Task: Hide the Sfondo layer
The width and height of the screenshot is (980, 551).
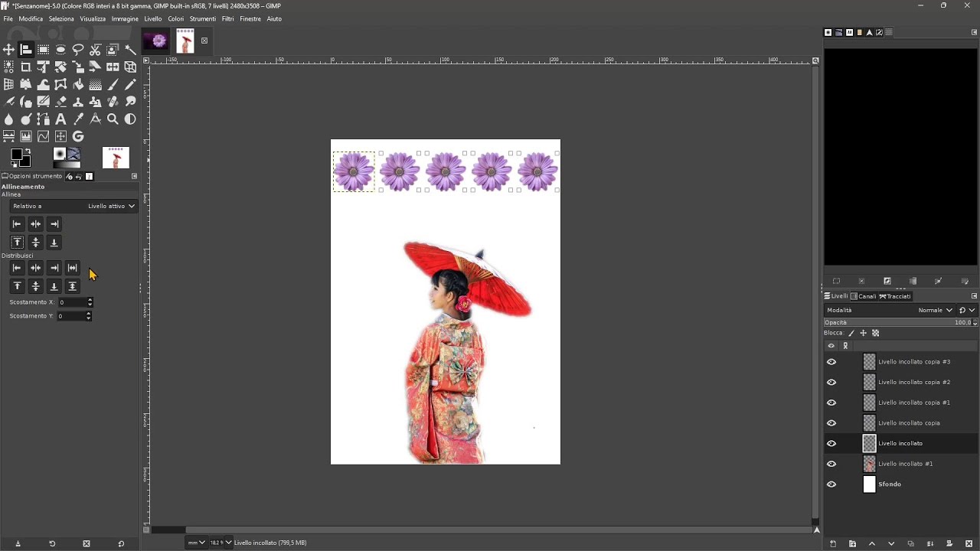Action: click(831, 484)
